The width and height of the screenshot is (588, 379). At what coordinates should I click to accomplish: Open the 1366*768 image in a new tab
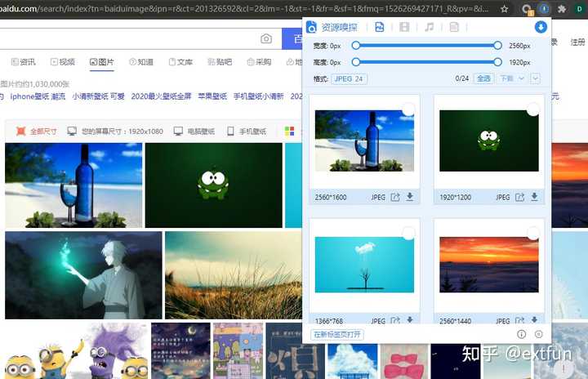tap(395, 320)
